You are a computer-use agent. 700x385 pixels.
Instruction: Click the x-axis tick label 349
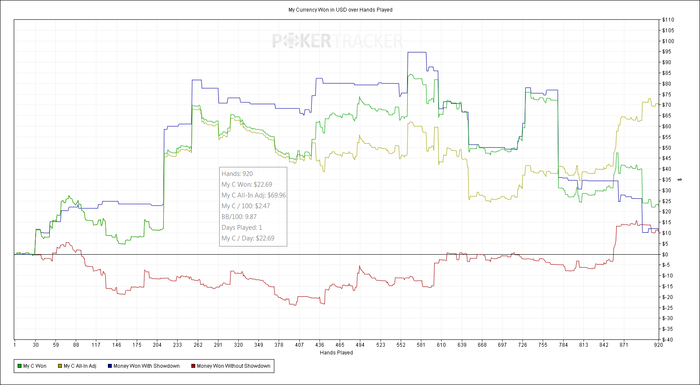pyautogui.click(x=259, y=345)
